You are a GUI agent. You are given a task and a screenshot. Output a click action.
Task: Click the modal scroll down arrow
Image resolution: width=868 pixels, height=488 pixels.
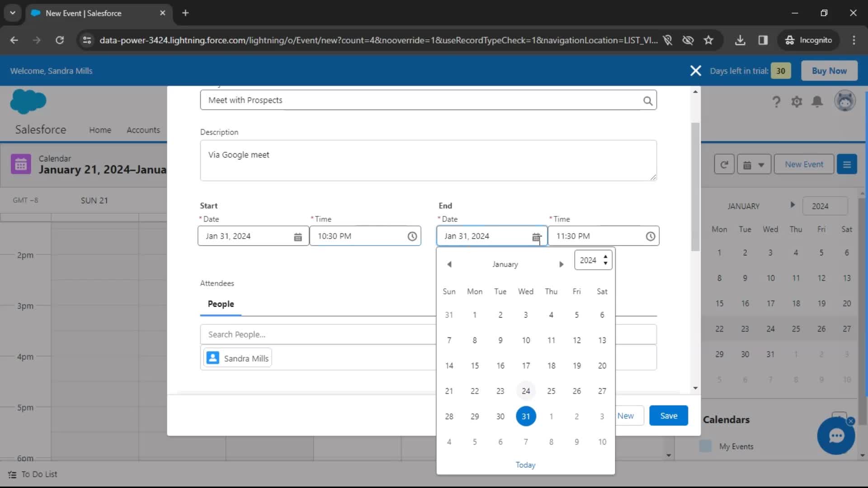[695, 388]
